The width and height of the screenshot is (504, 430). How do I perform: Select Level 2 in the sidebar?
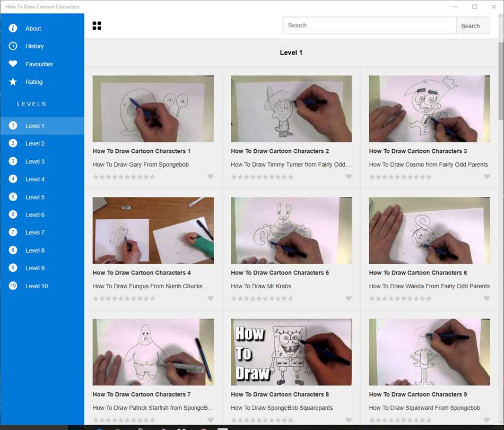click(42, 143)
